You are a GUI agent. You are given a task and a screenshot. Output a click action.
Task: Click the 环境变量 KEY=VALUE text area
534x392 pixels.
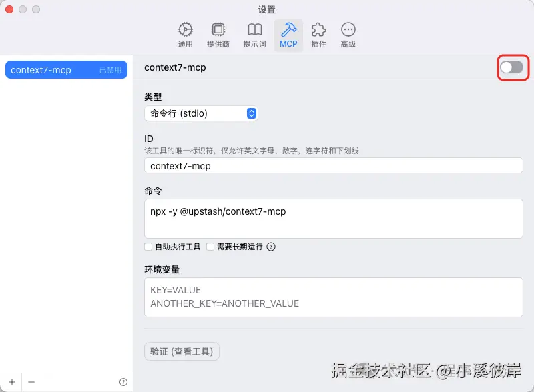[333, 297]
